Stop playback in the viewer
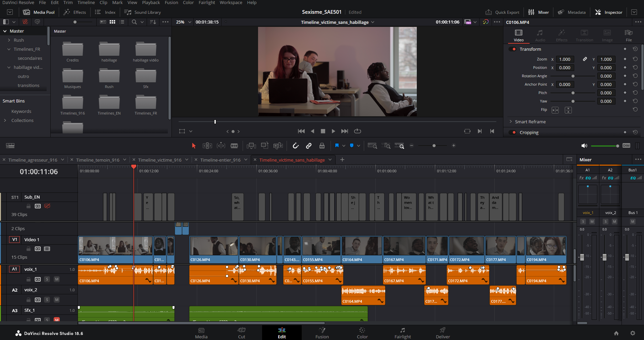 (323, 131)
